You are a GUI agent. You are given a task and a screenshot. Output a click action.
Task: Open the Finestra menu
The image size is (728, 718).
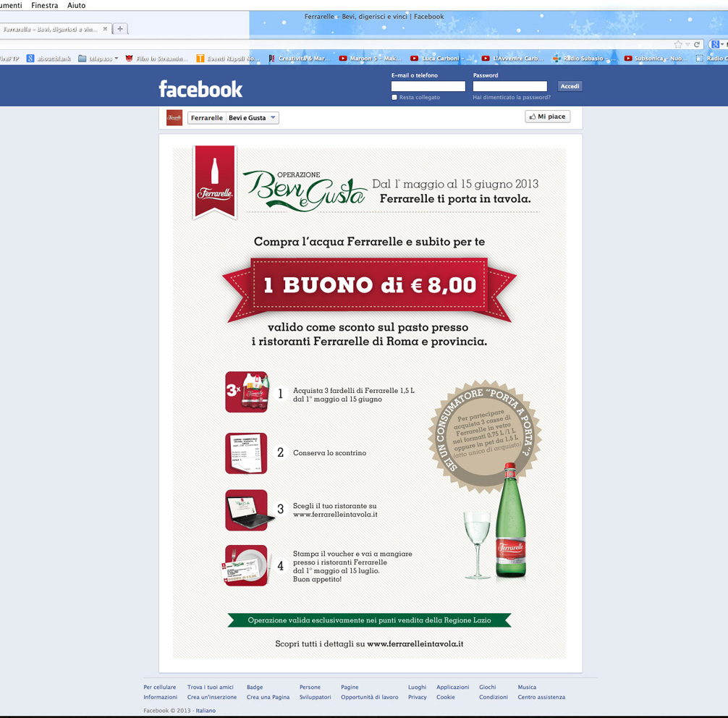click(x=45, y=5)
